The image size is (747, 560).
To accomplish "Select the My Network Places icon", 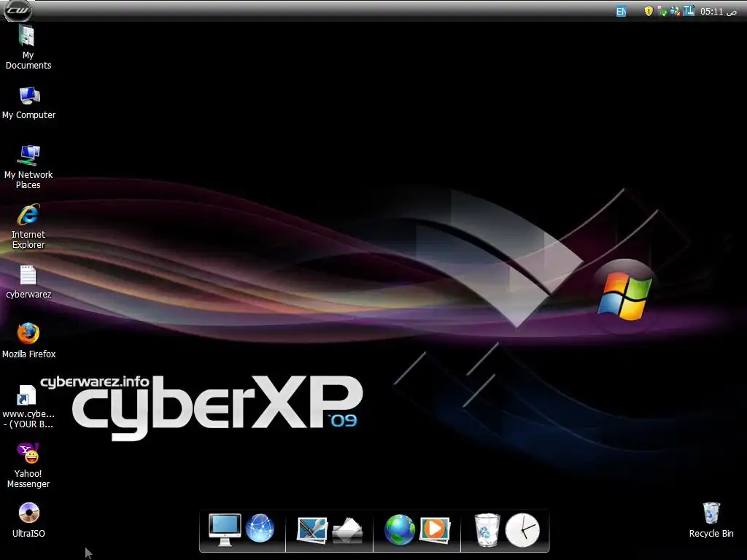I will pos(28,167).
